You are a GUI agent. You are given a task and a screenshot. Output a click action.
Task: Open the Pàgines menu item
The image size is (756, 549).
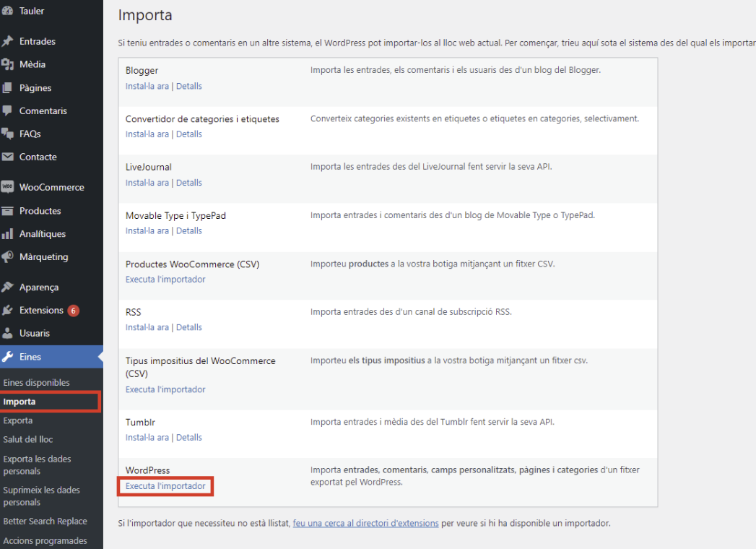[x=35, y=88]
